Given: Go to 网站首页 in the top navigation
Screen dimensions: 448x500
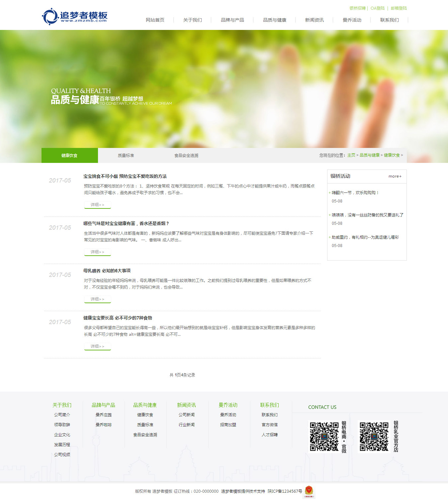Looking at the screenshot, I should click(x=155, y=20).
